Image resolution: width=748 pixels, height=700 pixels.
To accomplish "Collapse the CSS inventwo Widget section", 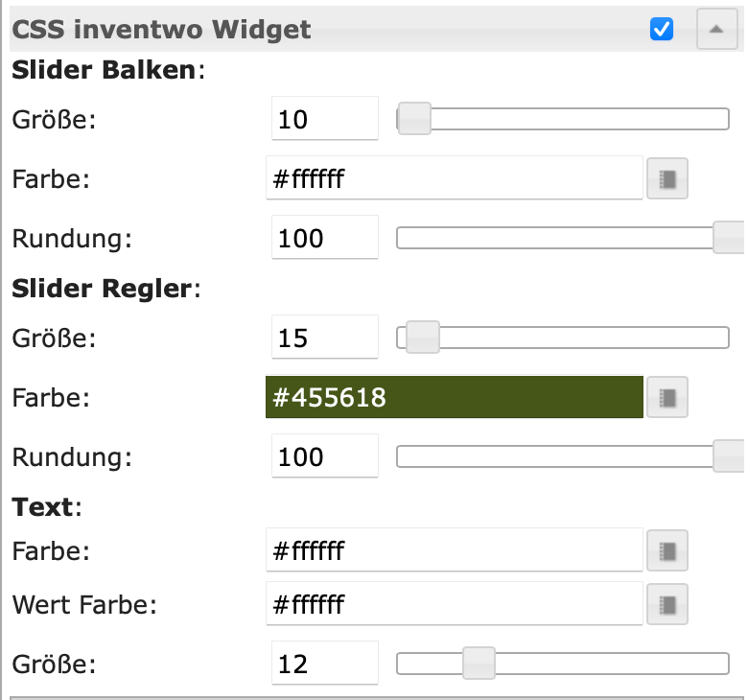I will pyautogui.click(x=715, y=30).
